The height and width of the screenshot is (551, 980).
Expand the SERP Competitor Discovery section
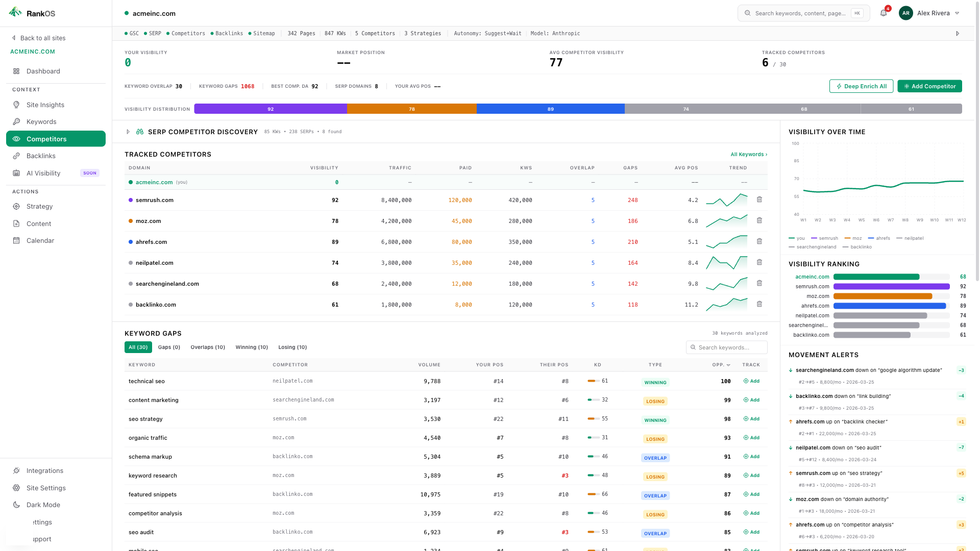(128, 132)
